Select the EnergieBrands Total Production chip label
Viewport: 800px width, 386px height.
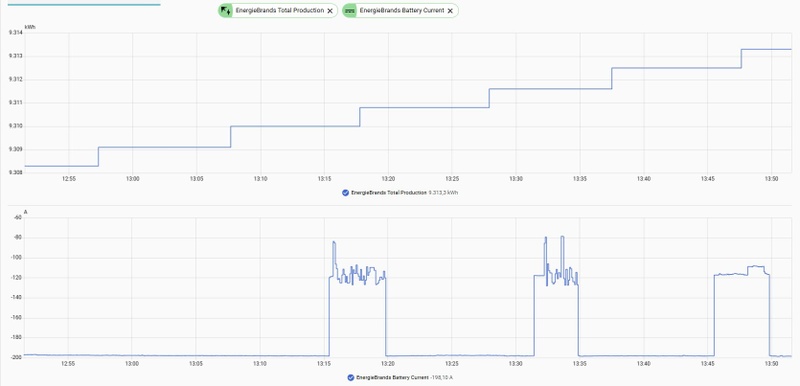(279, 11)
